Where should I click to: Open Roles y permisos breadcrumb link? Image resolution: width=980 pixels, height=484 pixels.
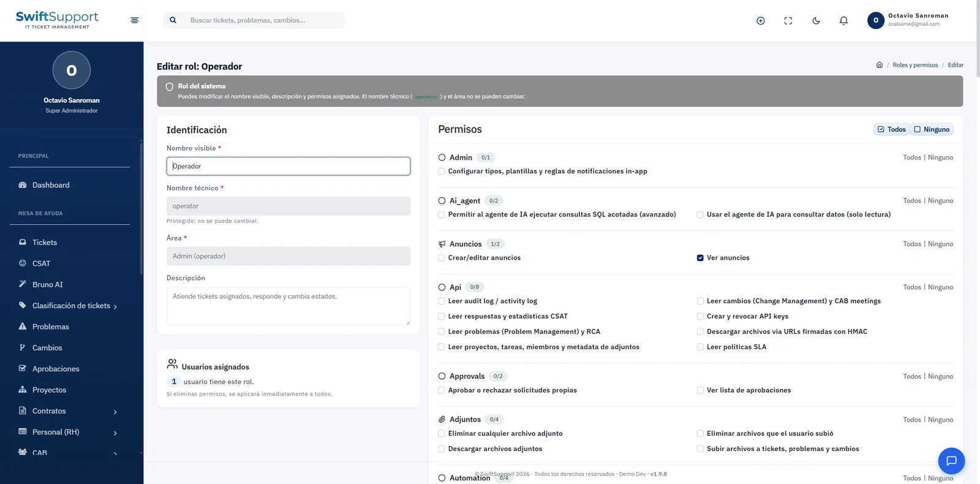point(915,65)
